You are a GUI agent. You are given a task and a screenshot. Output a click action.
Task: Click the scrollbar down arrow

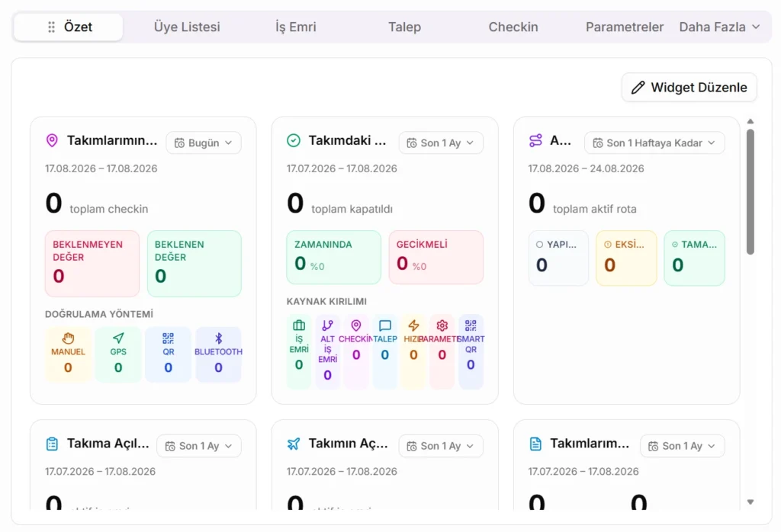pos(750,502)
